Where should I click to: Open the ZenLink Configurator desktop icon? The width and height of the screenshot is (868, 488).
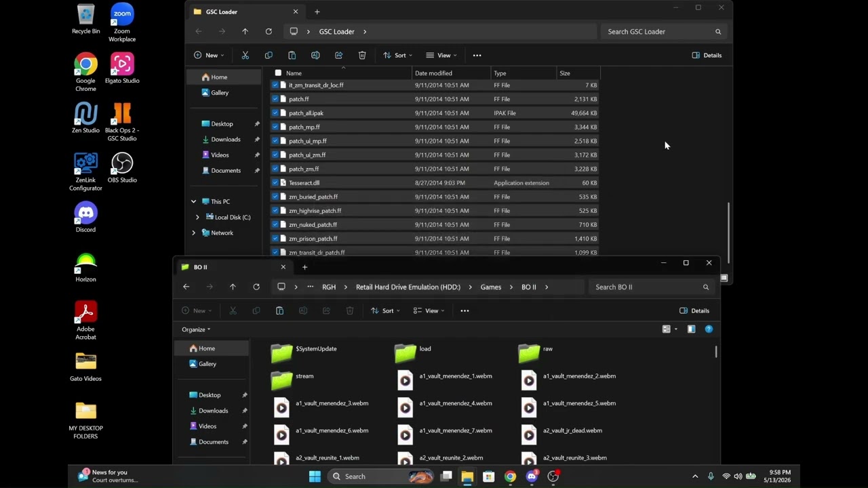pyautogui.click(x=85, y=171)
